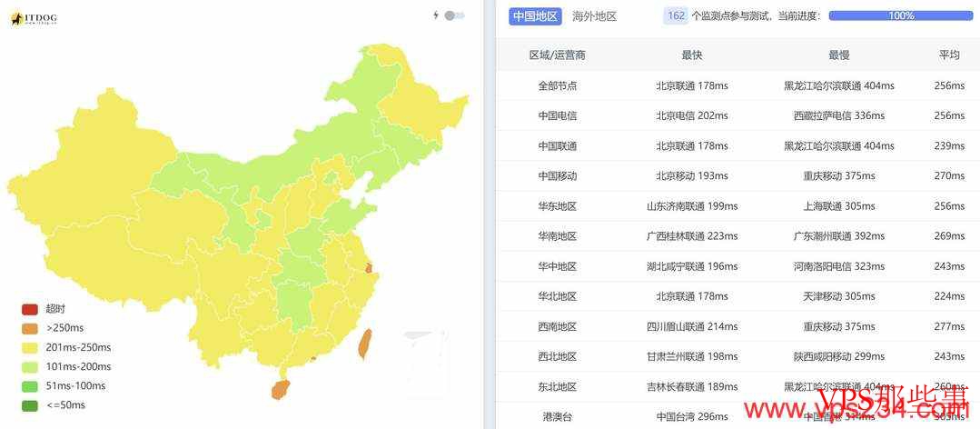The width and height of the screenshot is (980, 429).
Task: Click the 最快 column header
Action: 691,55
